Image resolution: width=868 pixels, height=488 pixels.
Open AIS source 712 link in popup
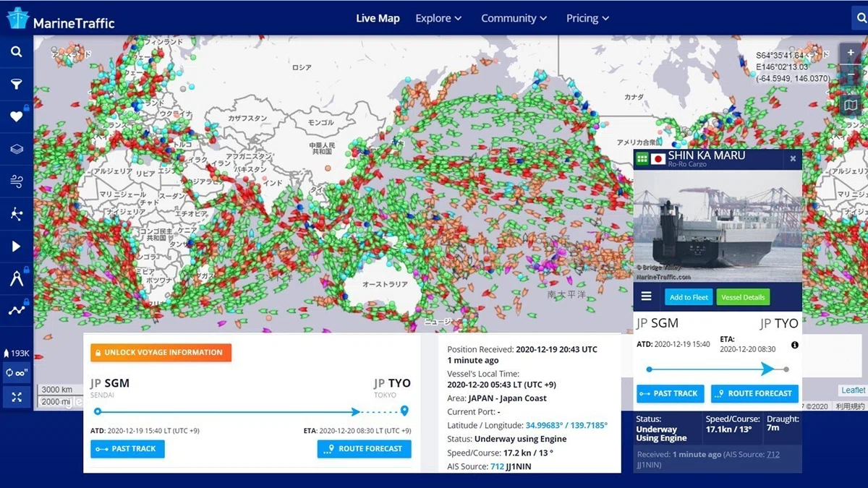point(773,455)
